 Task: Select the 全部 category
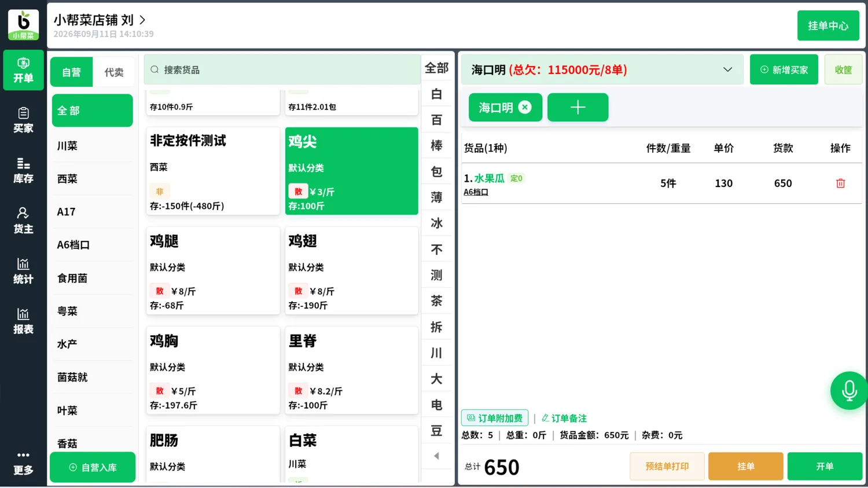point(92,111)
